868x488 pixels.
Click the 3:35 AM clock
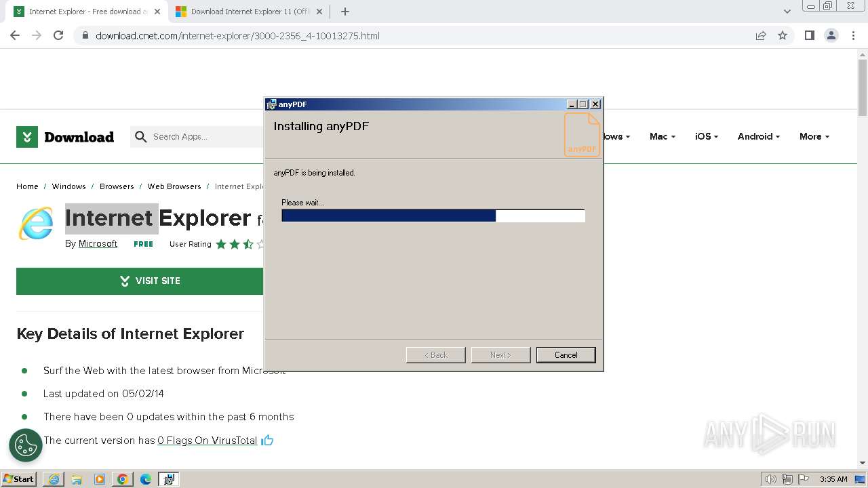click(833, 479)
